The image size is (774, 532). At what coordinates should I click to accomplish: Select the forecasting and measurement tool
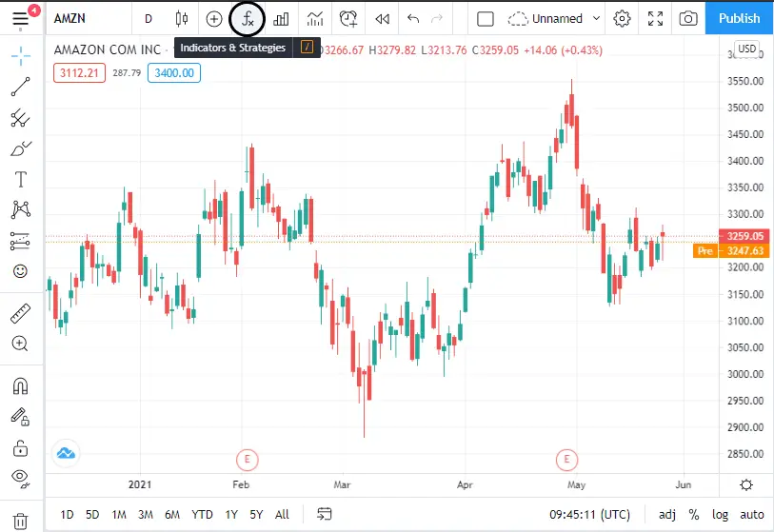(21, 241)
